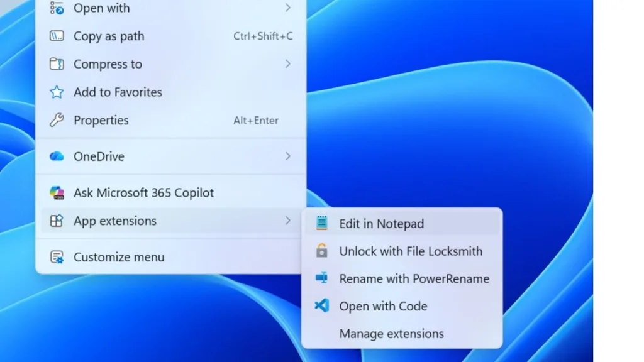Choose Ask Microsoft 365 Copilot
The image size is (644, 362).
click(170, 192)
